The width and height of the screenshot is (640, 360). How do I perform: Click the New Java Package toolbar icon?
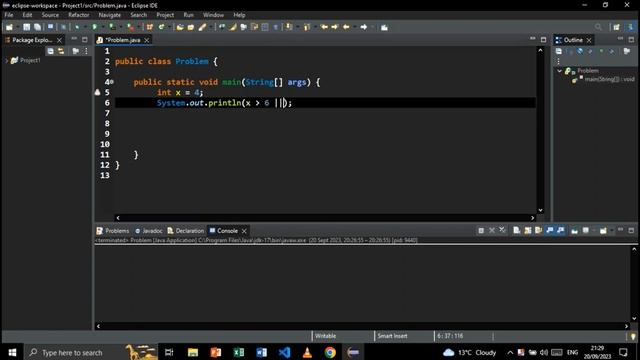[x=150, y=27]
